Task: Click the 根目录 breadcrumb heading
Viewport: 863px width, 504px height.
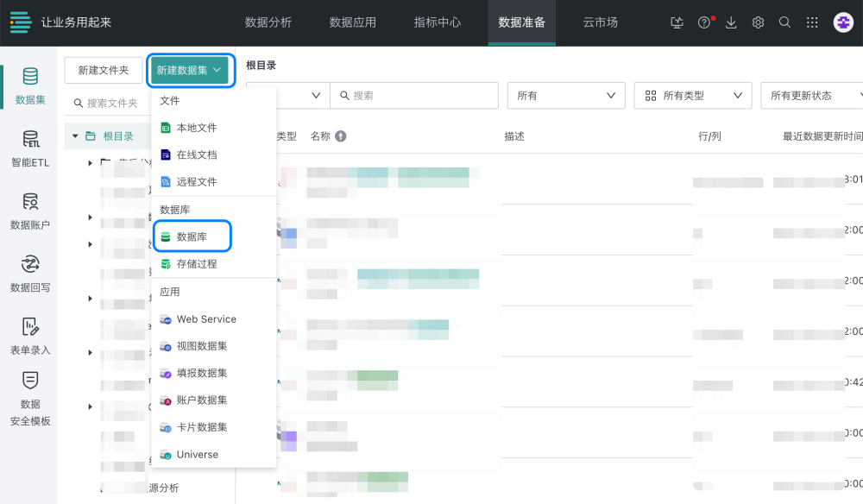Action: [x=261, y=66]
